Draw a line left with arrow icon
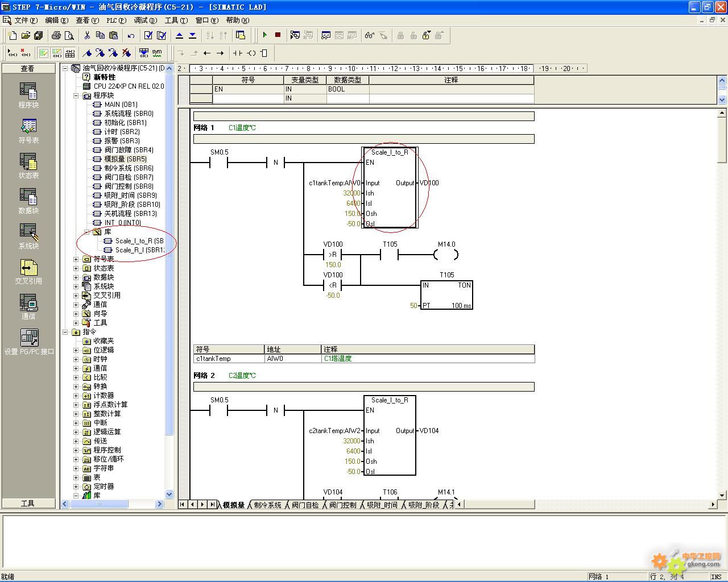This screenshot has height=582, width=728. coord(207,53)
